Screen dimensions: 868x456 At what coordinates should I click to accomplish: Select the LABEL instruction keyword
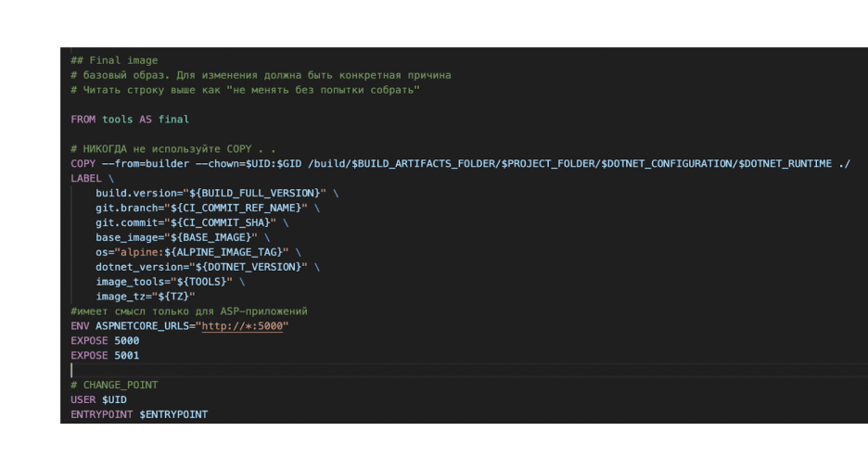(x=86, y=178)
